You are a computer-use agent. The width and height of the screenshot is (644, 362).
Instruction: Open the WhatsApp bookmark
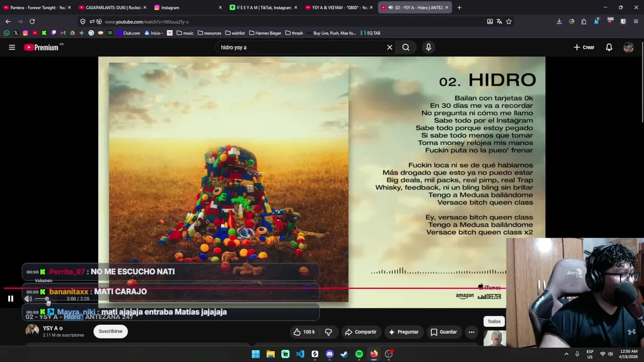pos(7,33)
